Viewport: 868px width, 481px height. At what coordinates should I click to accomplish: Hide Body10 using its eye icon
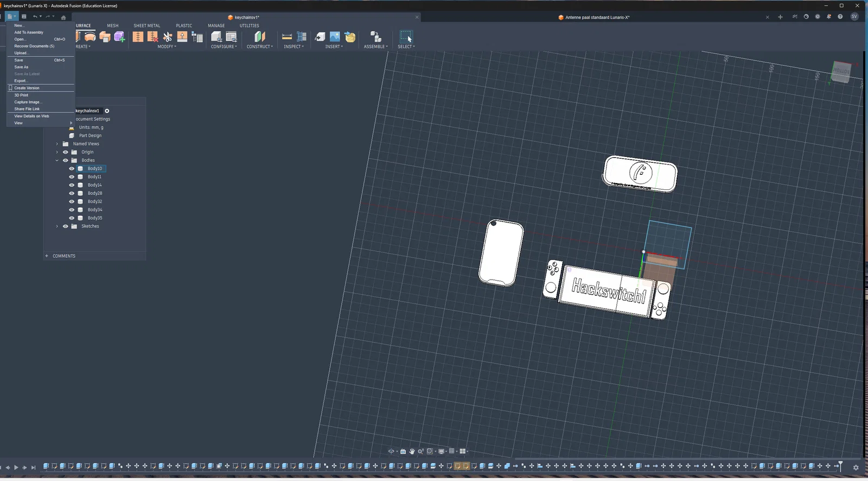pos(72,169)
